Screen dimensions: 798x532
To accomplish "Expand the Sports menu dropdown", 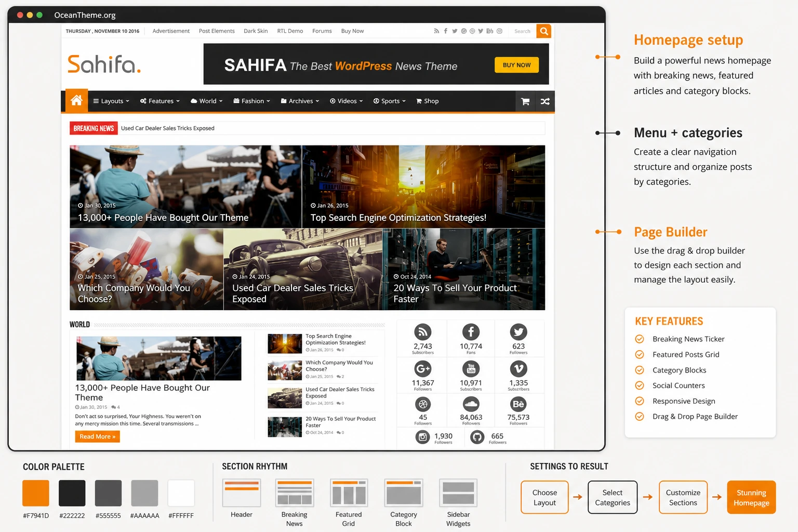I will click(x=390, y=101).
